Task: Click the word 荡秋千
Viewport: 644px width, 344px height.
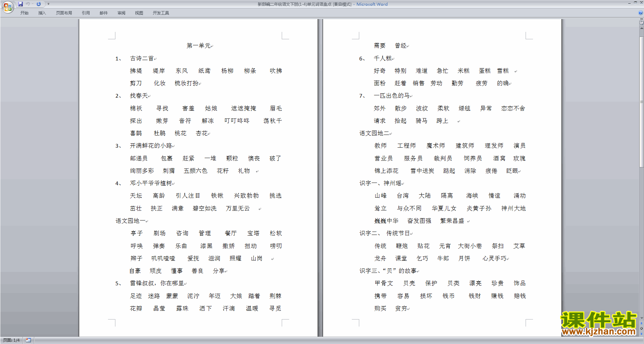Action: pyautogui.click(x=273, y=121)
